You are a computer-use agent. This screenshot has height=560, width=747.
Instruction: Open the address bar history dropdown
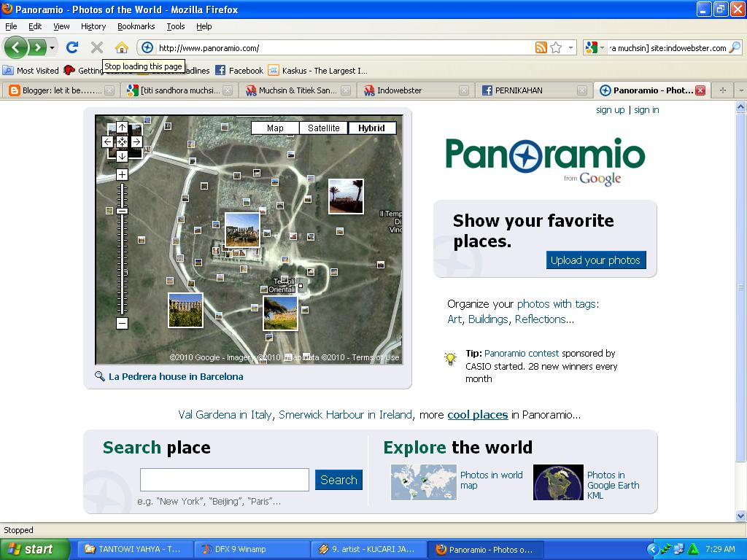coord(570,47)
